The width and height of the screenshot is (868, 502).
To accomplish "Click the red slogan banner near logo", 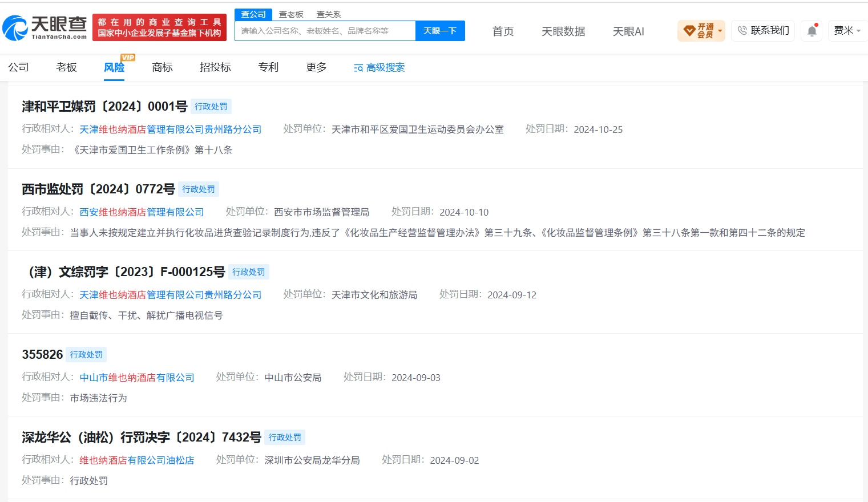I will 159,27.
